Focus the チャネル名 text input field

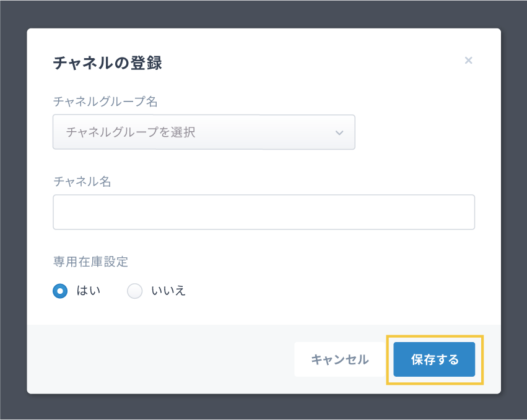pos(264,212)
